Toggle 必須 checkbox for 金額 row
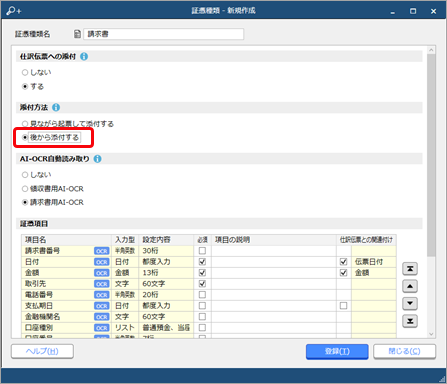This screenshot has height=384, width=447. (x=202, y=273)
